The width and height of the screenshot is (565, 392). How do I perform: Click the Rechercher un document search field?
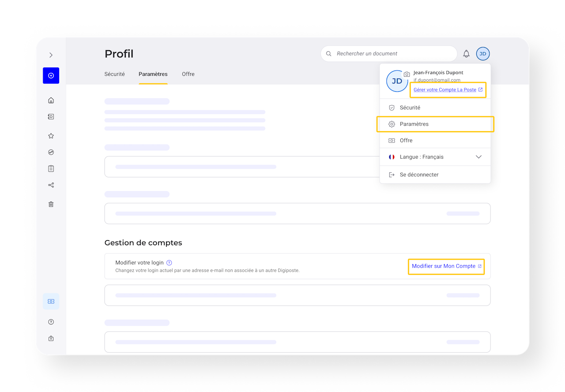pyautogui.click(x=389, y=54)
